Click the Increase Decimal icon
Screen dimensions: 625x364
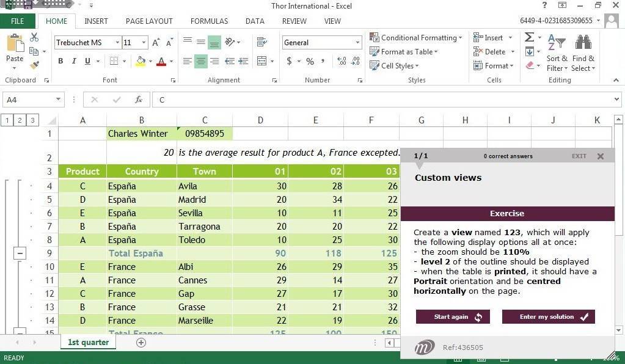pyautogui.click(x=342, y=61)
